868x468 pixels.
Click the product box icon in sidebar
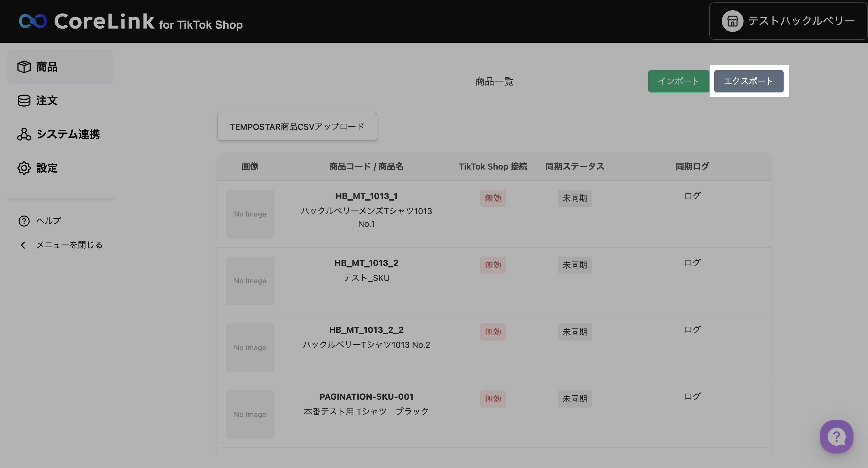coord(24,67)
